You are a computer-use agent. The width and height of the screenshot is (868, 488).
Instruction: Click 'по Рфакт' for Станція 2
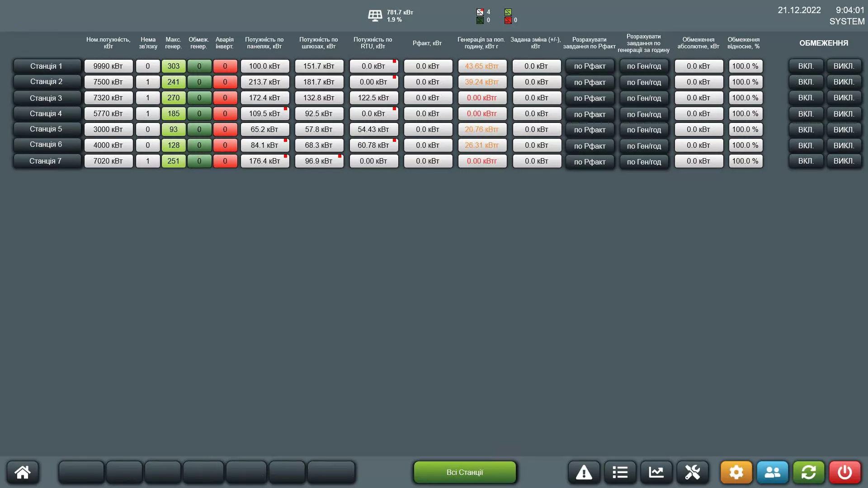point(590,82)
